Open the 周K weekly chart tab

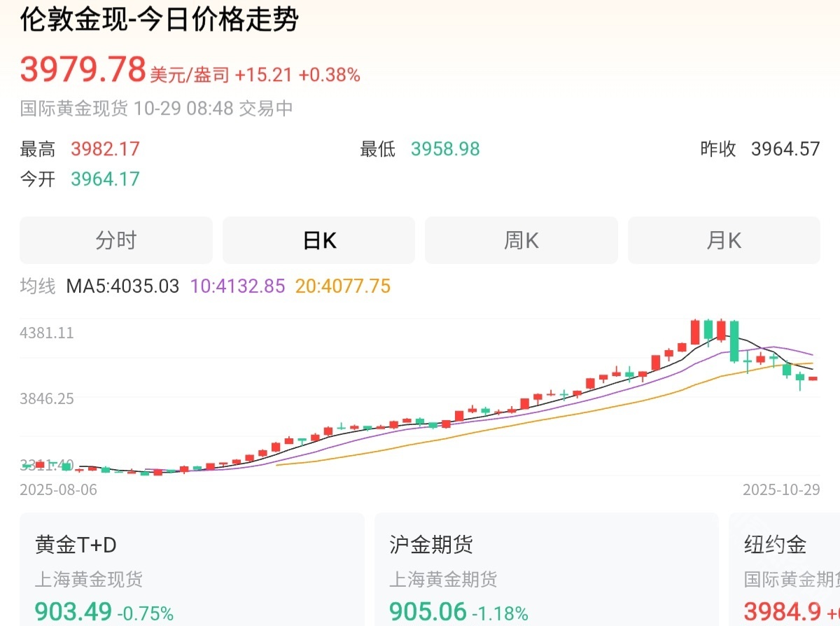pos(521,240)
